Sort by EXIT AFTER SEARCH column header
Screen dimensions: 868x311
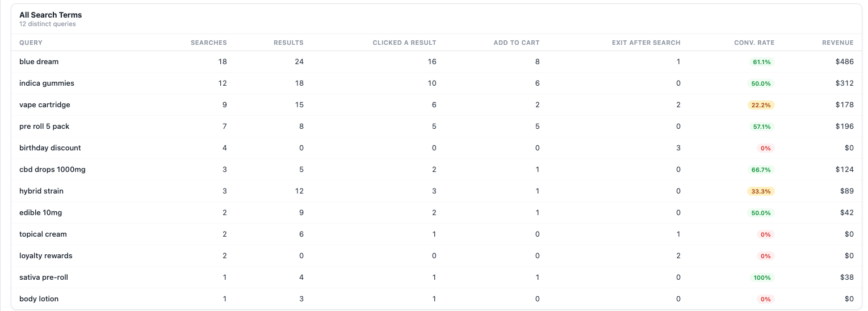[646, 43]
